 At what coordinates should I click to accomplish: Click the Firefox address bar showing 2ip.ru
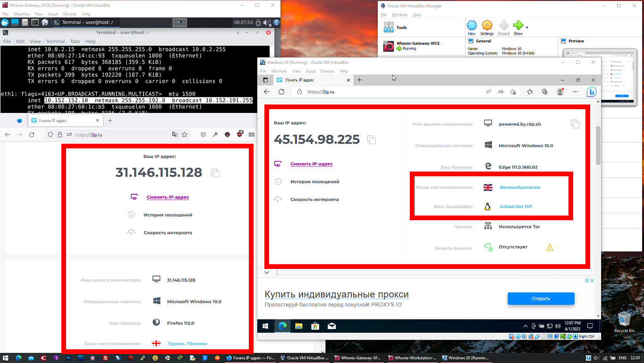(x=117, y=135)
